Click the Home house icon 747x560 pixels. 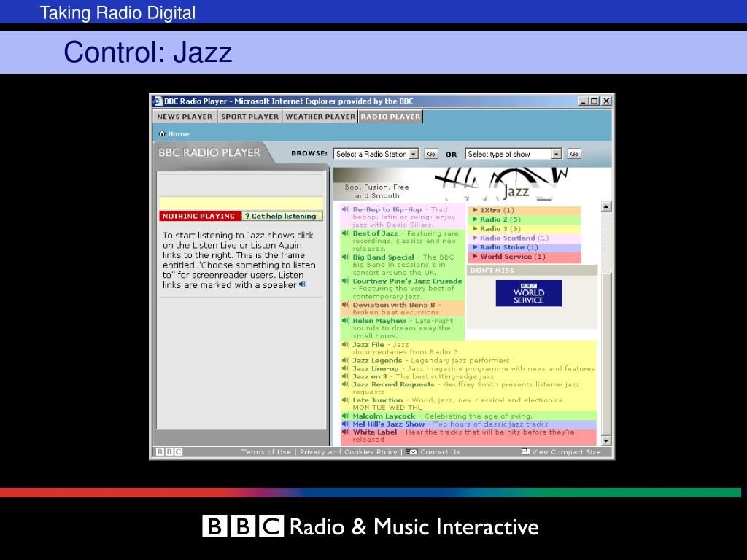pos(162,134)
